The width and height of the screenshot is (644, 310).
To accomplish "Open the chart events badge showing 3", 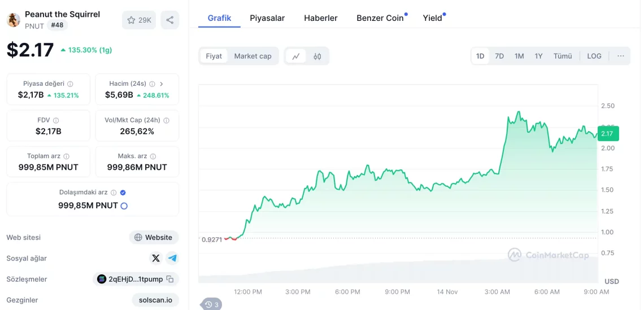I will point(212,304).
